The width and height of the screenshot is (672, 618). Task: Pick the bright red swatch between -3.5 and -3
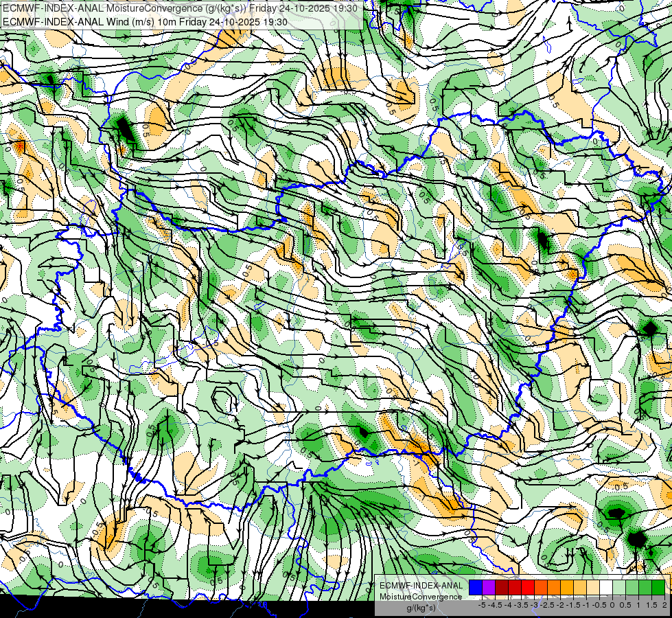point(528,588)
